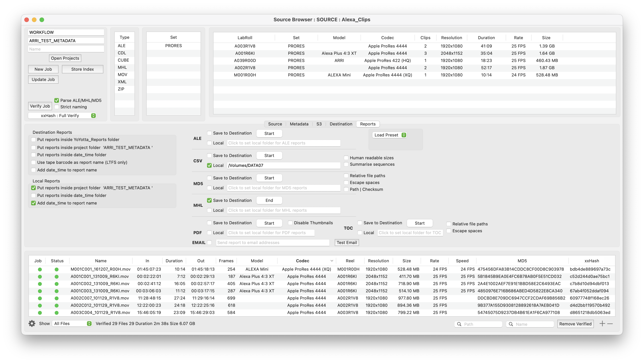Select the Reports tab
This screenshot has width=644, height=363.
point(368,124)
